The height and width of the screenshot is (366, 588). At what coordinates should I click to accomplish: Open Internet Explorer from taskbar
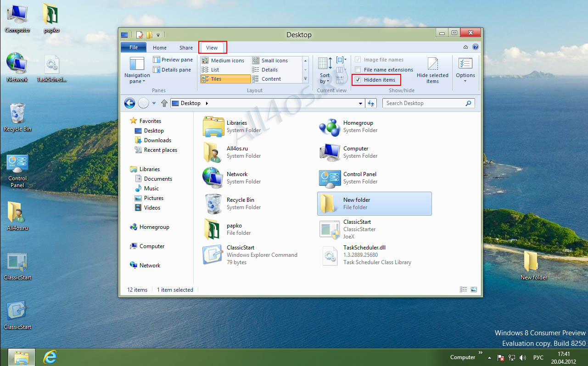[50, 357]
